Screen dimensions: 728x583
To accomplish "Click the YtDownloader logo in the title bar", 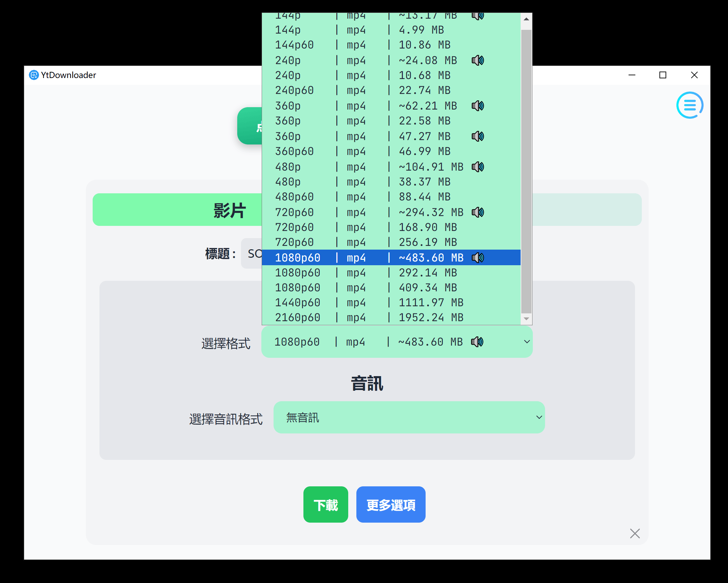I will click(x=34, y=75).
